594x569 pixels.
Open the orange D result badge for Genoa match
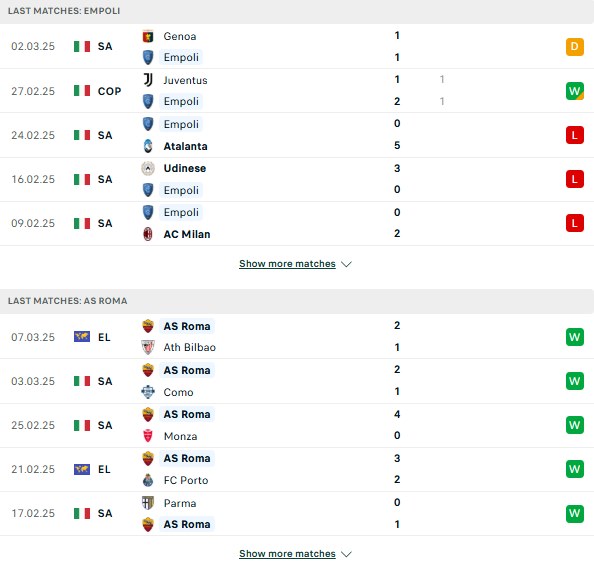575,47
